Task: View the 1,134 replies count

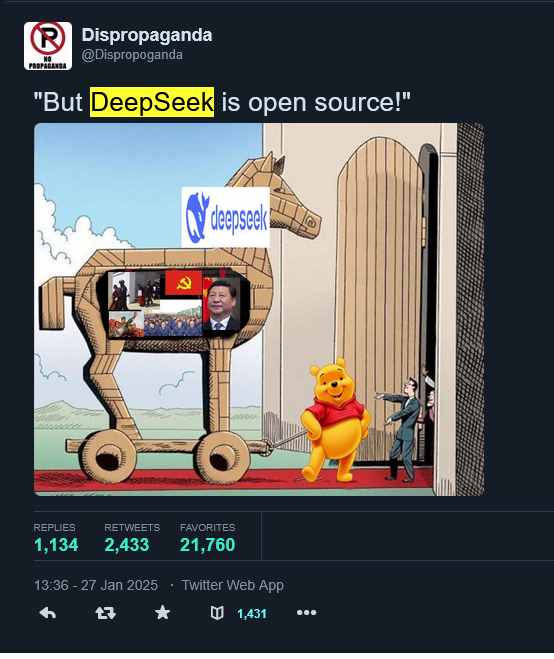Action: [x=56, y=545]
